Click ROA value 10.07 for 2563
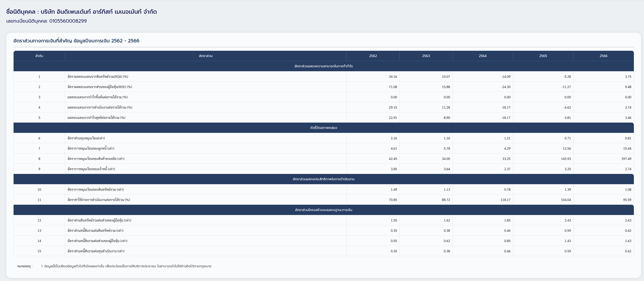The height and width of the screenshot is (281, 644). tap(446, 77)
